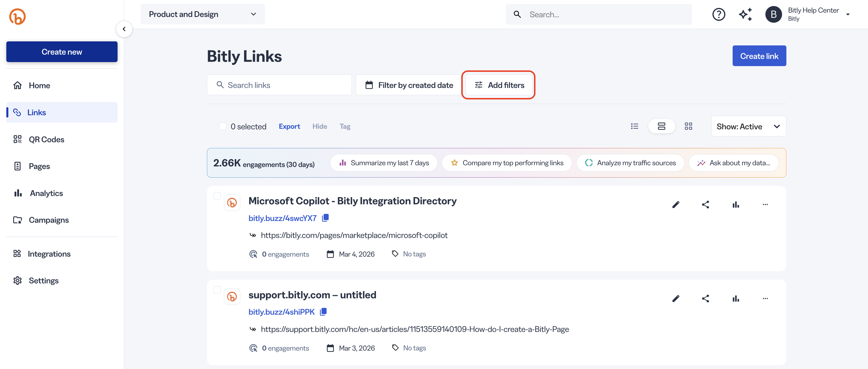Click the calendar icon beside Mar 4, 2026

pyautogui.click(x=330, y=254)
